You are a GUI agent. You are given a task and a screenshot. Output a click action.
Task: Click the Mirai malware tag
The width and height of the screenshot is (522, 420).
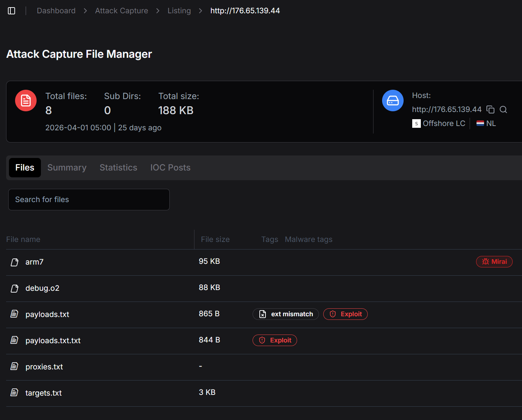[x=494, y=262]
